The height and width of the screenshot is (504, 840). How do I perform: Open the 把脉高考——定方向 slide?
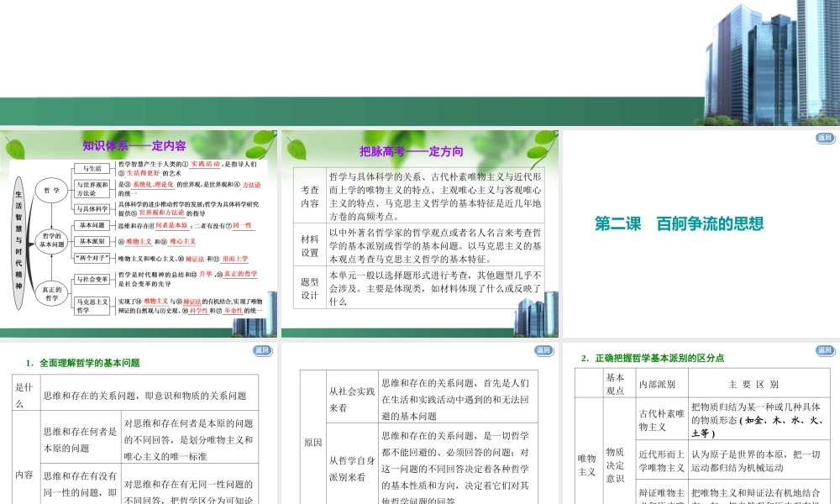tap(420, 234)
